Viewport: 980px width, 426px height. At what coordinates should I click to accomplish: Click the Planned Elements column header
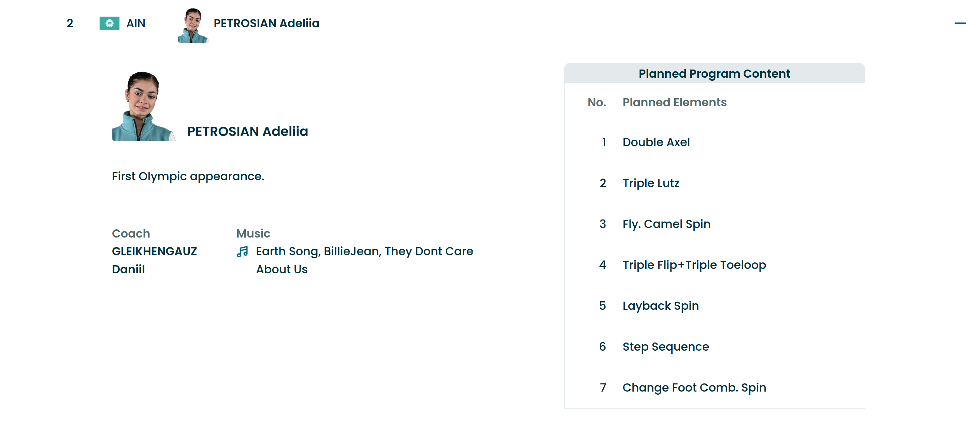674,103
